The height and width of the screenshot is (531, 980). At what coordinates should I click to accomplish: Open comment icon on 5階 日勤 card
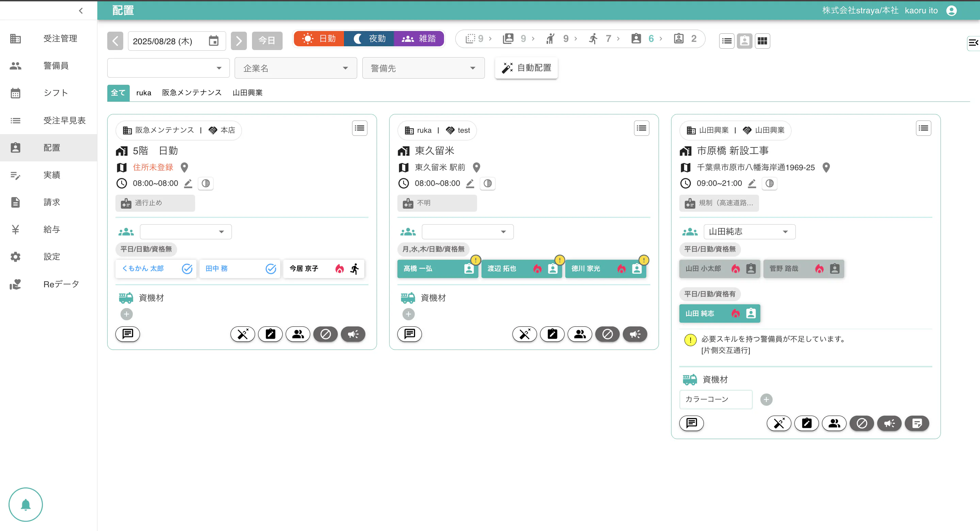pyautogui.click(x=127, y=334)
